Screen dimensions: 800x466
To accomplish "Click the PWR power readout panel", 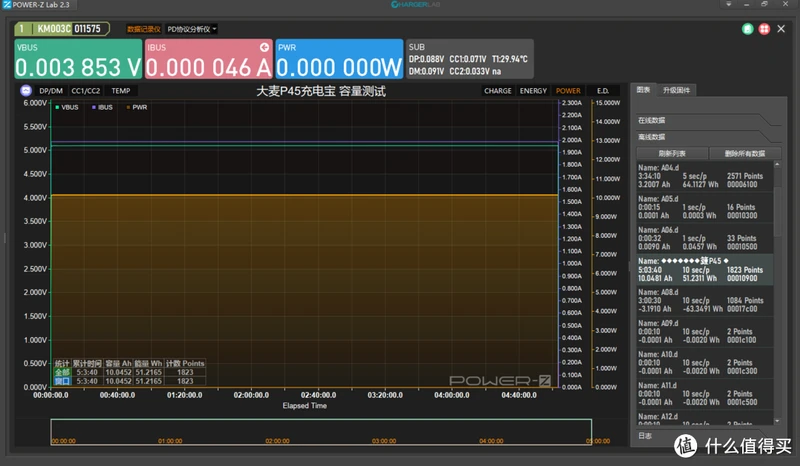I will point(339,59).
